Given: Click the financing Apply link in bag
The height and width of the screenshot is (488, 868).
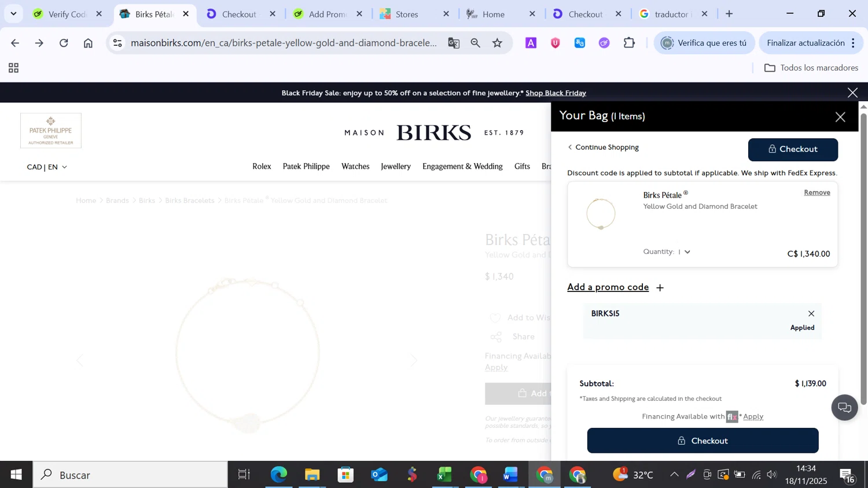Looking at the screenshot, I should pos(753,416).
